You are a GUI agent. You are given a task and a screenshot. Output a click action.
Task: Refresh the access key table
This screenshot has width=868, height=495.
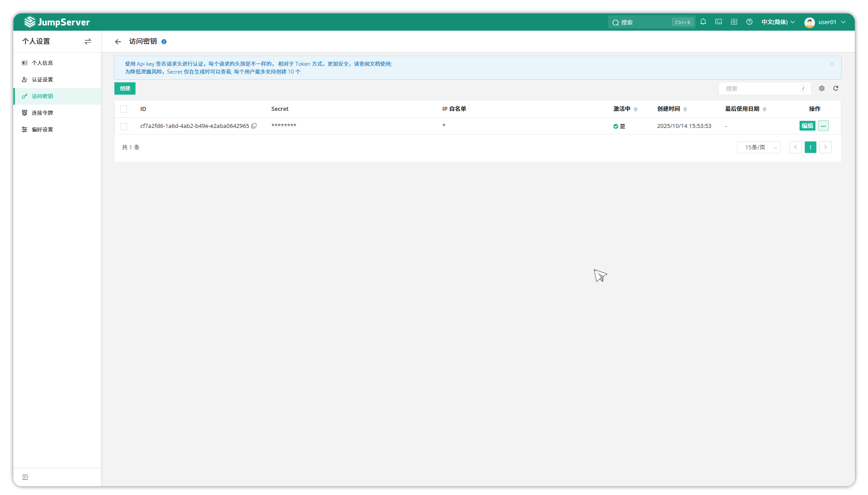pyautogui.click(x=836, y=88)
